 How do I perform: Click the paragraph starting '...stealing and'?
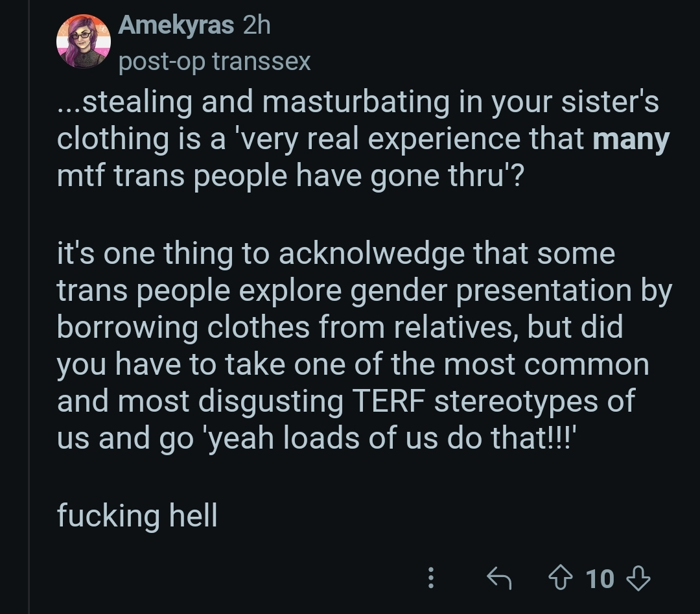click(358, 139)
